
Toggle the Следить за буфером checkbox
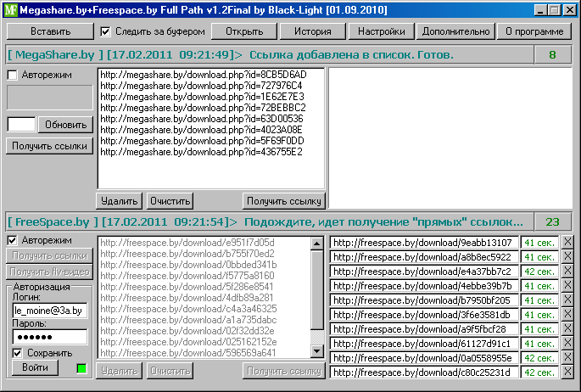click(106, 31)
